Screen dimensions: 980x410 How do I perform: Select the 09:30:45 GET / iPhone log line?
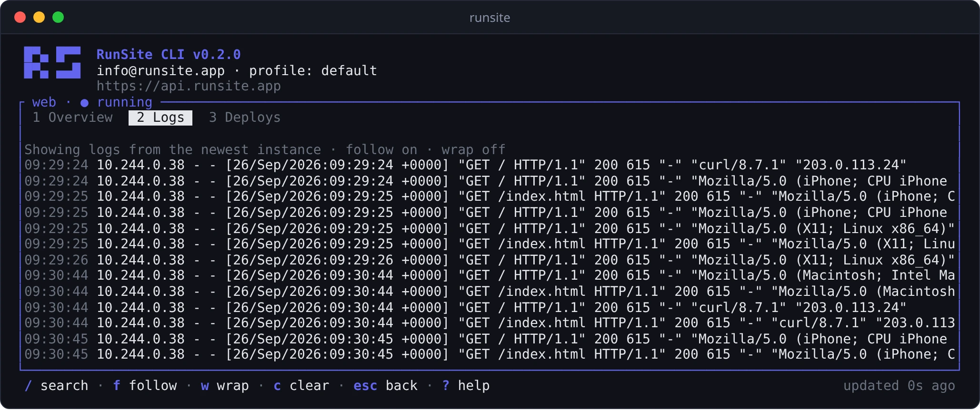486,339
